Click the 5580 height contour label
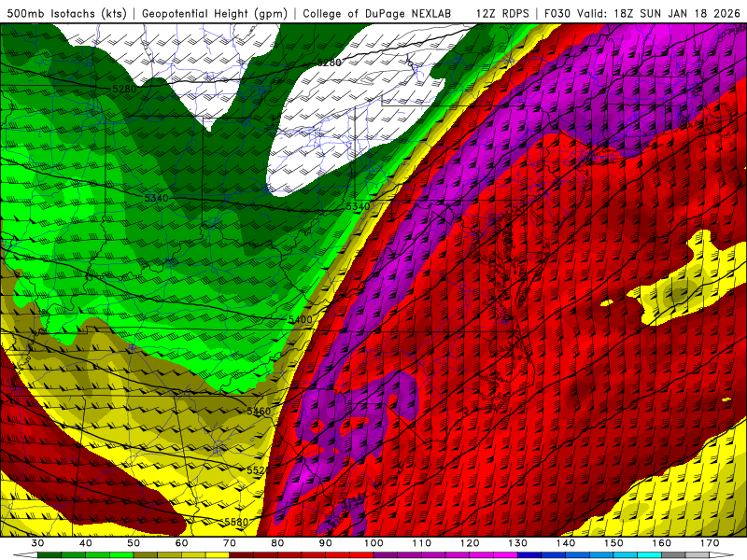 click(236, 522)
